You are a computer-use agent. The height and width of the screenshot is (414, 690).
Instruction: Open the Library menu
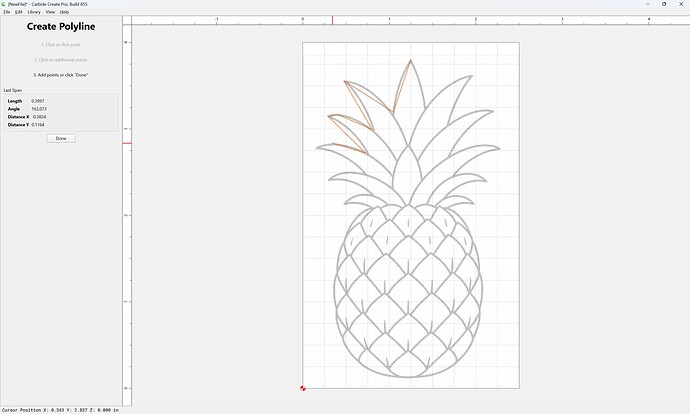(34, 12)
